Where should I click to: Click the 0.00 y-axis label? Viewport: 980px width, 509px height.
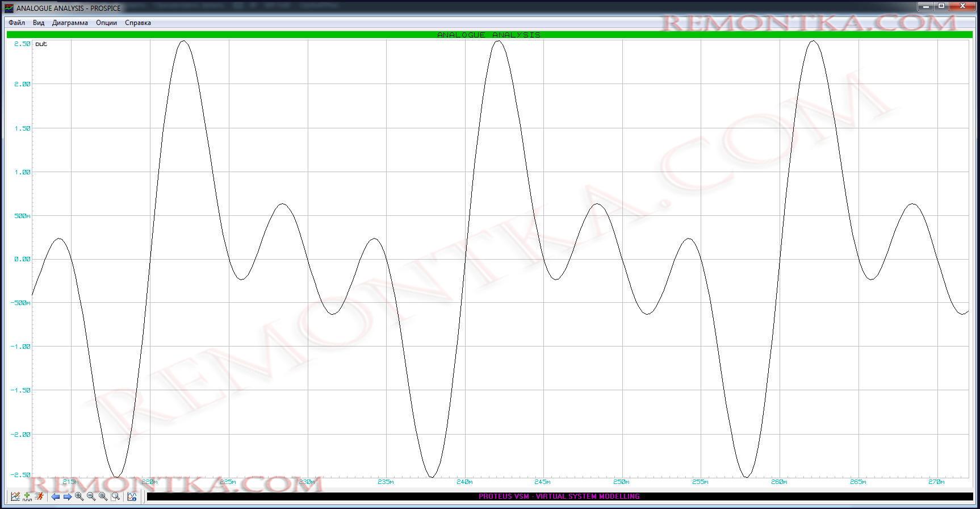(23, 259)
